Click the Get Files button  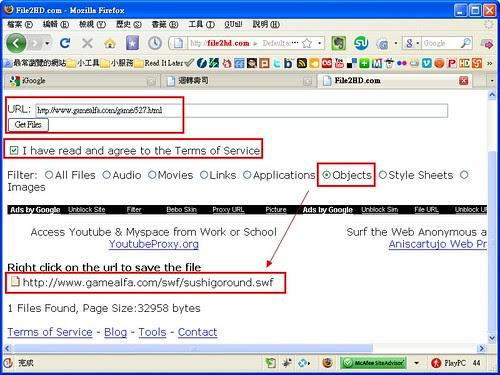[28, 125]
